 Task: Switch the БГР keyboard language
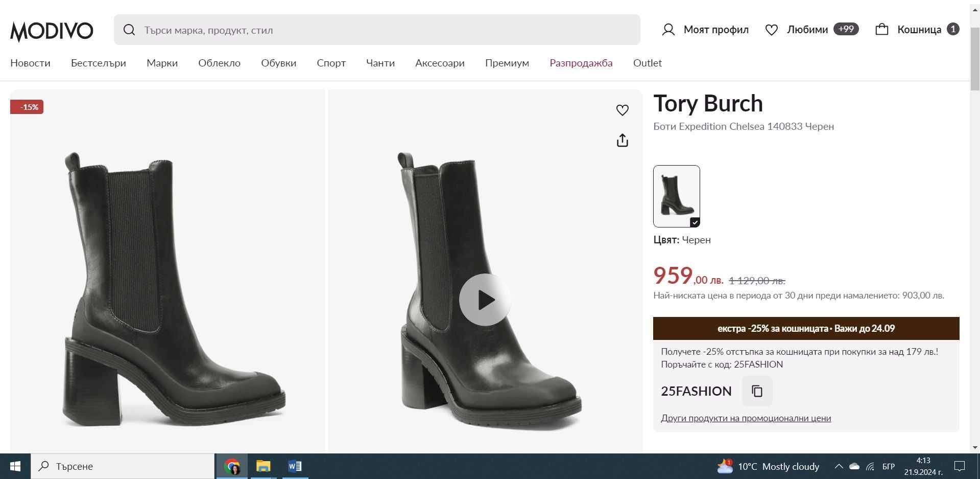(x=889, y=466)
